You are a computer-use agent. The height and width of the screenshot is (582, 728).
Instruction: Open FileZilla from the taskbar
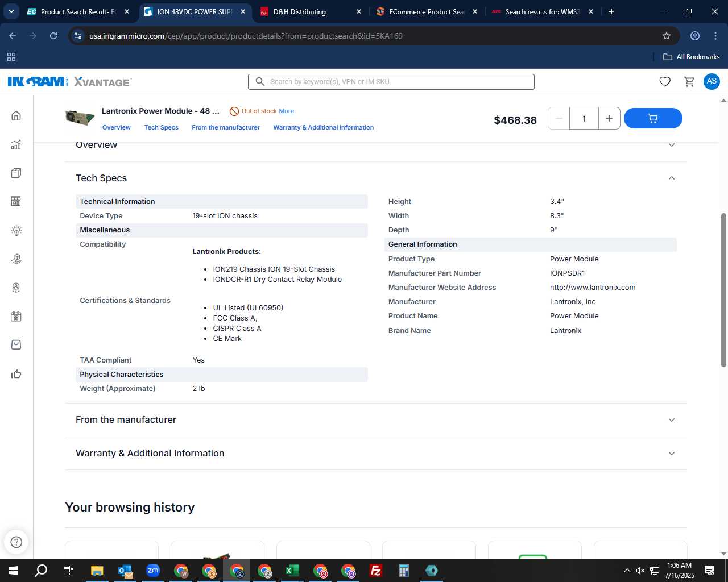376,571
